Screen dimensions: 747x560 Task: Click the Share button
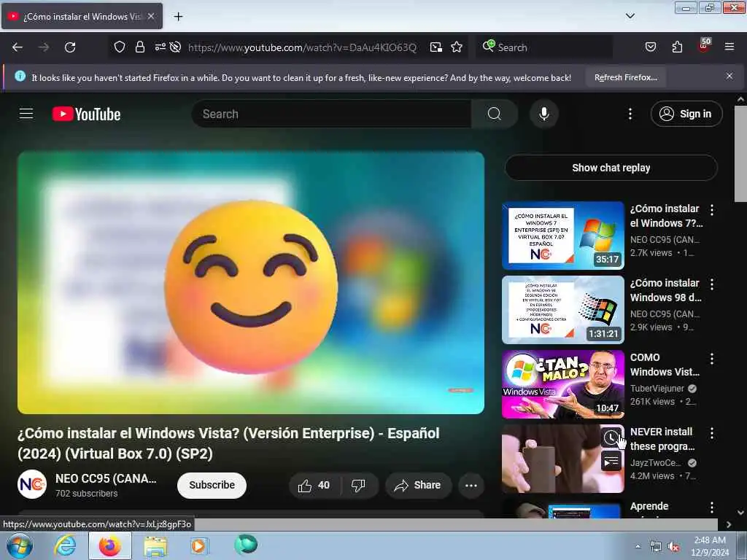418,485
